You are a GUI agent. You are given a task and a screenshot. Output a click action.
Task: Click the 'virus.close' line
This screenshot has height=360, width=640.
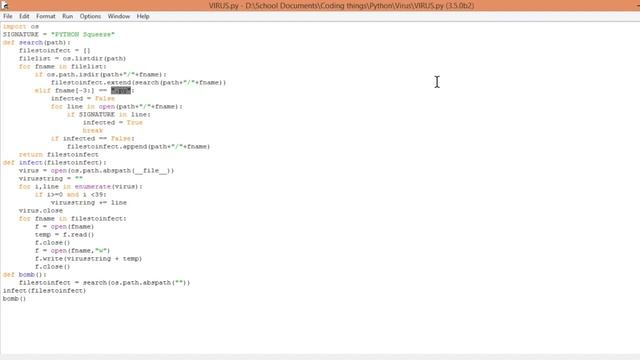pyautogui.click(x=41, y=211)
